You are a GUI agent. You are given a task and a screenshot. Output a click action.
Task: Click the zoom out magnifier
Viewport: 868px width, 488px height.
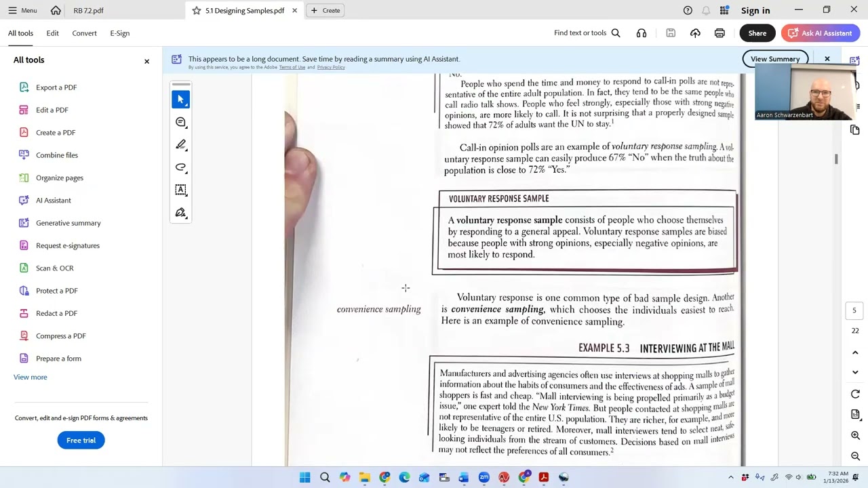[x=855, y=456]
